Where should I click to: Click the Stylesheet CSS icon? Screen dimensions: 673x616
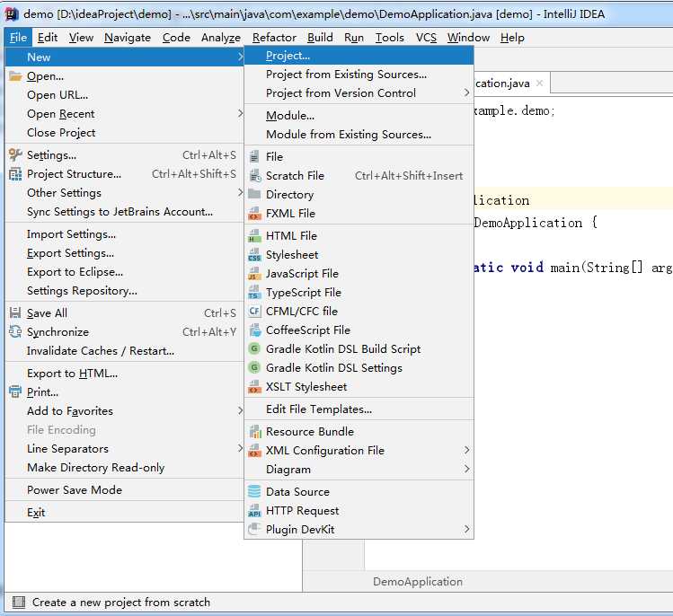pos(254,254)
